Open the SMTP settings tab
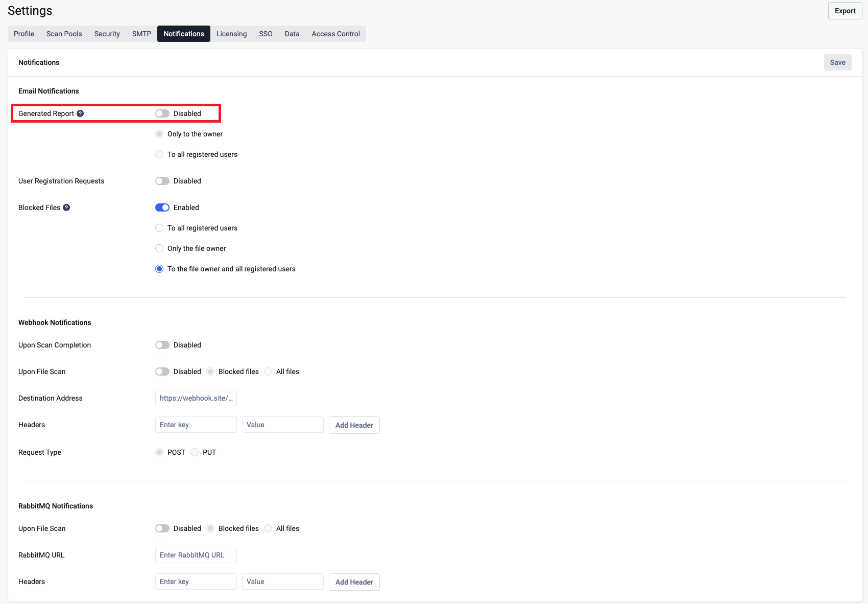The image size is (868, 604). (141, 34)
